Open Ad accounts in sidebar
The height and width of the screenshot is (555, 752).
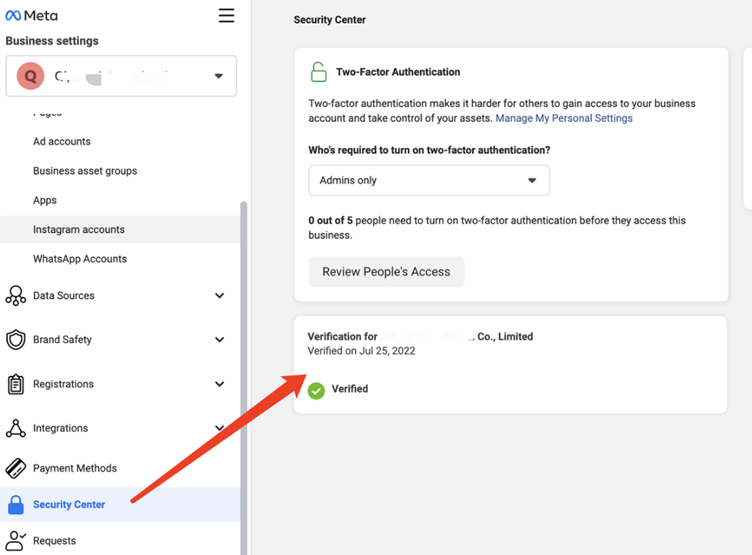tap(62, 142)
